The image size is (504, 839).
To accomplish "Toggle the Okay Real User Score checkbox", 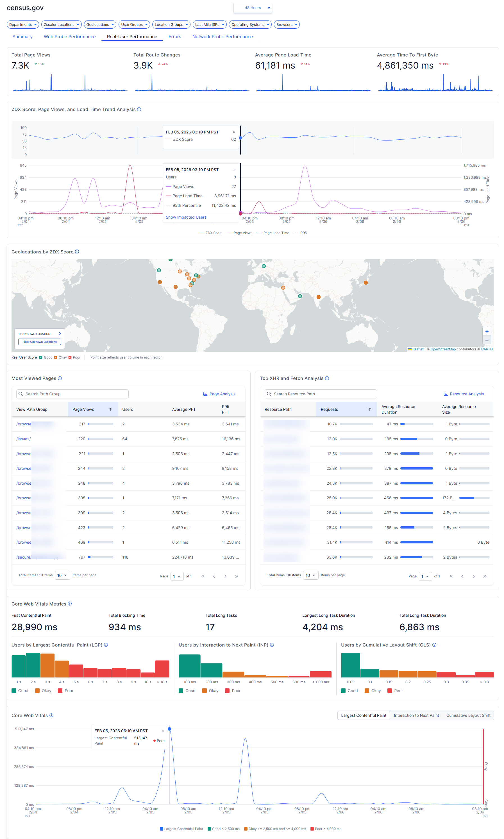I will pos(56,357).
